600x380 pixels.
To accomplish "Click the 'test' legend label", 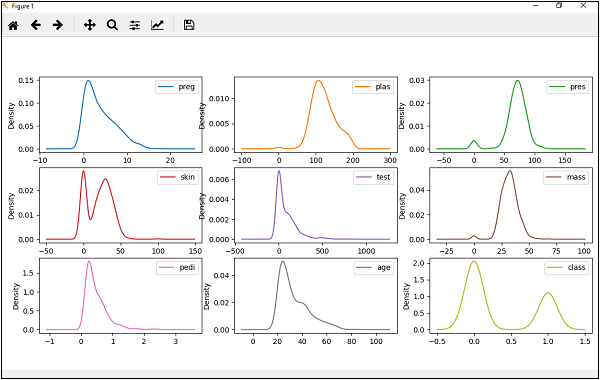I will coord(383,177).
